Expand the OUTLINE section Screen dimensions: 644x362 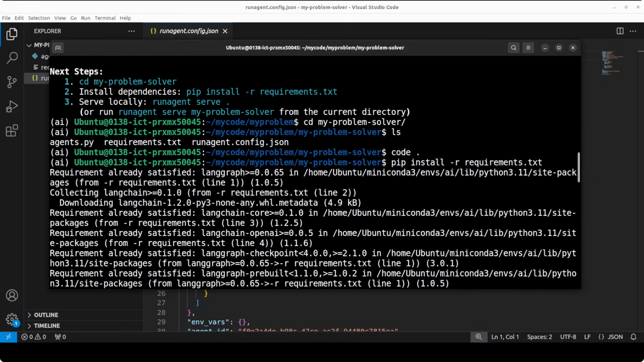click(x=46, y=315)
